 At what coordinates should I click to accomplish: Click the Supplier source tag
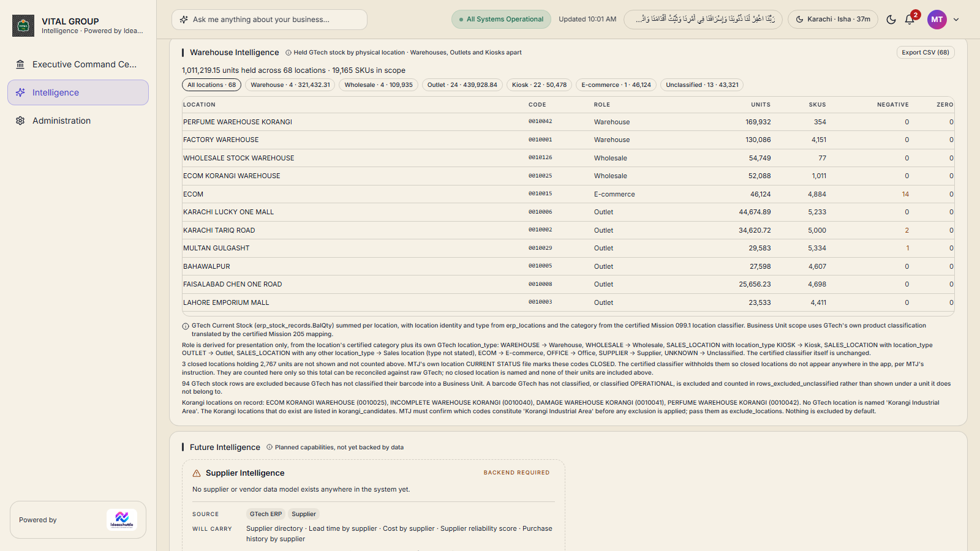pyautogui.click(x=304, y=514)
